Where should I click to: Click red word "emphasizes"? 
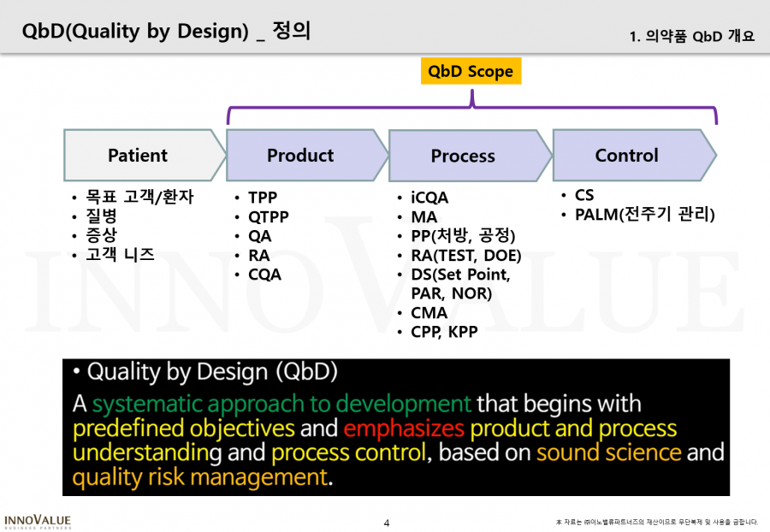tap(404, 429)
